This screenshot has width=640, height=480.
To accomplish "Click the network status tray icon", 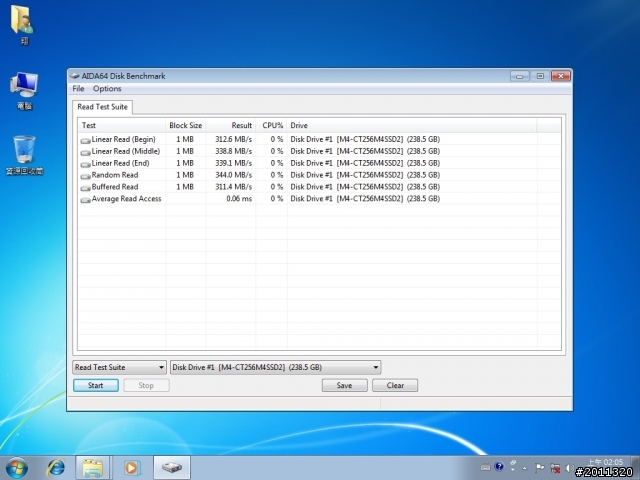I will [x=555, y=468].
